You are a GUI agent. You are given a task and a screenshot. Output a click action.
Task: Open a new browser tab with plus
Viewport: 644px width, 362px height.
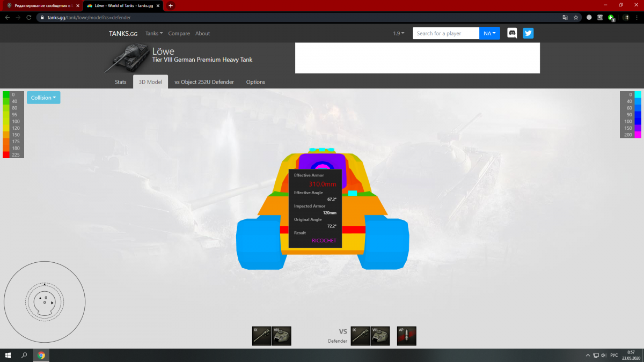coord(171,5)
